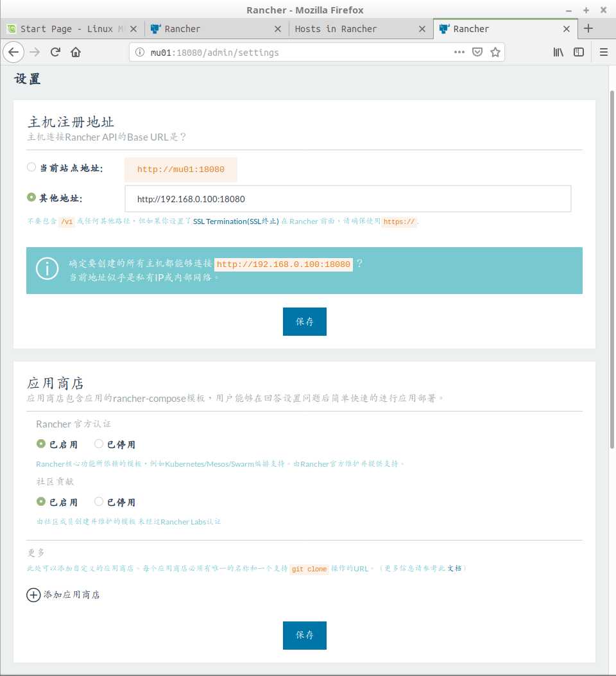This screenshot has width=616, height=676.
Task: Click the page vertical scrollbar thumb
Action: tap(612, 270)
